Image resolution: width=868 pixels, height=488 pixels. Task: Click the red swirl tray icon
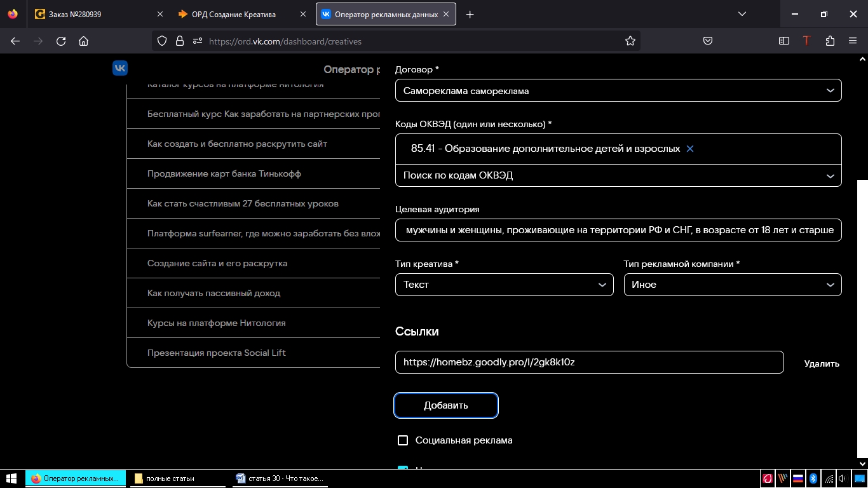[768, 478]
